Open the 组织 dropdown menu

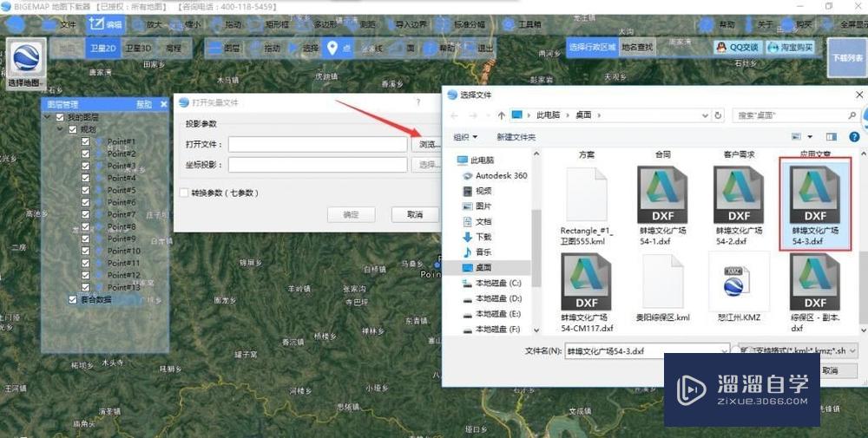point(465,136)
